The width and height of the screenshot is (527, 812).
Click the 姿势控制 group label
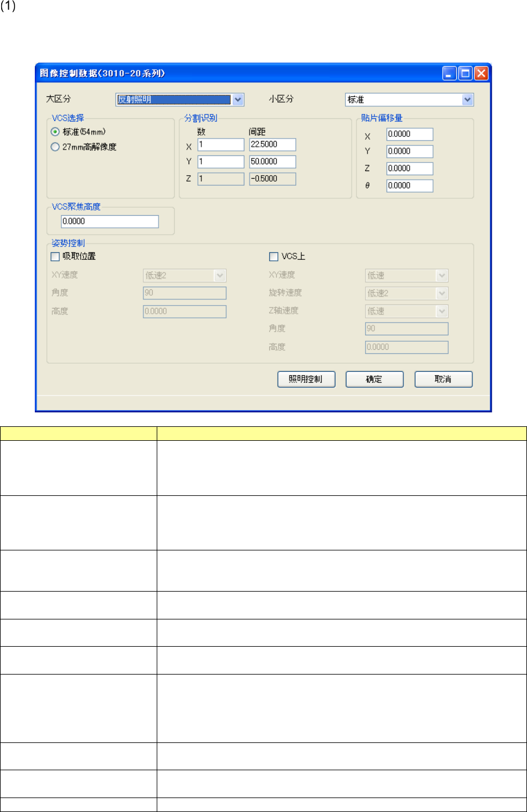coord(68,242)
